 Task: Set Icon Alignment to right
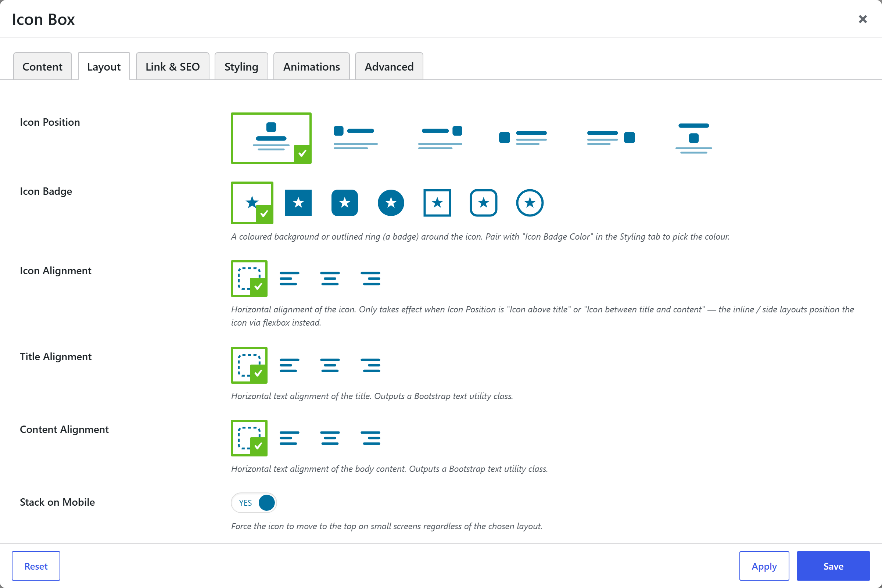(x=370, y=279)
